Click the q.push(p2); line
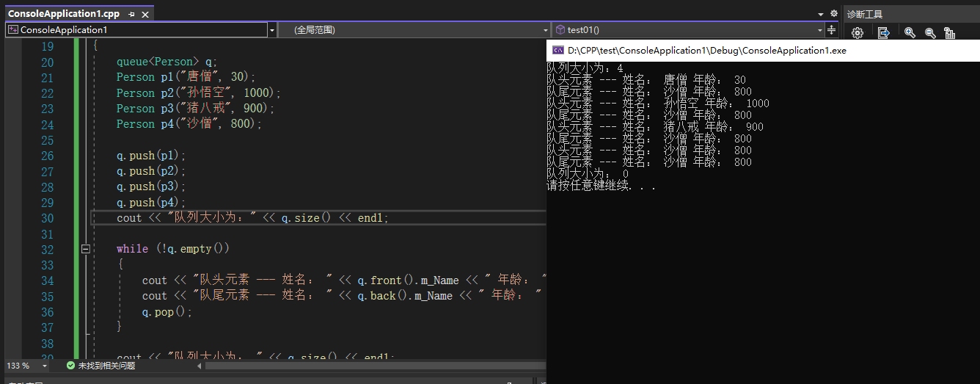This screenshot has width=980, height=384. click(151, 171)
